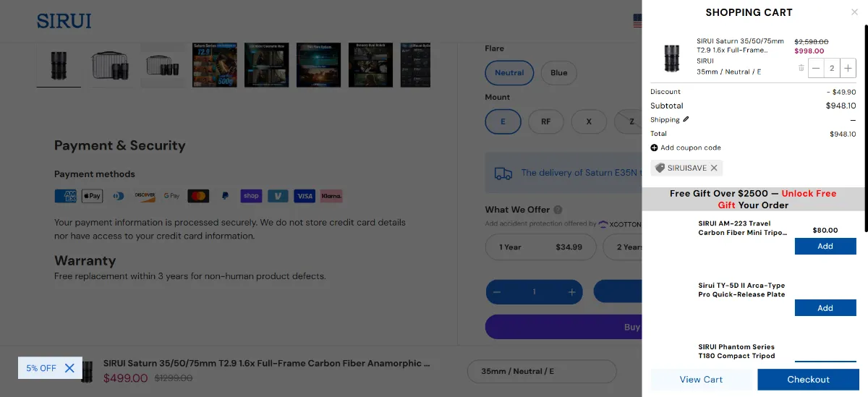The height and width of the screenshot is (397, 868).
Task: Choose X mount option
Action: [x=589, y=121]
